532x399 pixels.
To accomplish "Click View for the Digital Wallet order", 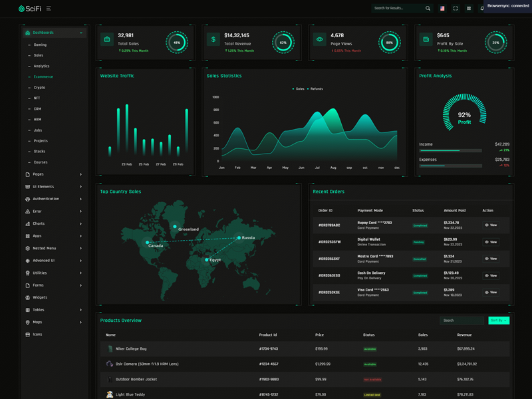I will pyautogui.click(x=491, y=242).
